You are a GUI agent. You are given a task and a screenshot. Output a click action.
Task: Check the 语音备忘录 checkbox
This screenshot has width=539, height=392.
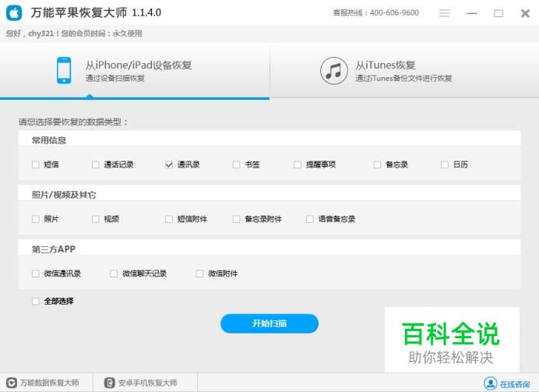(310, 219)
